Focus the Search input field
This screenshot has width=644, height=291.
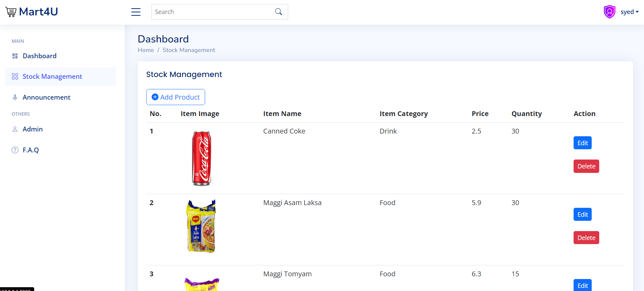pyautogui.click(x=212, y=12)
